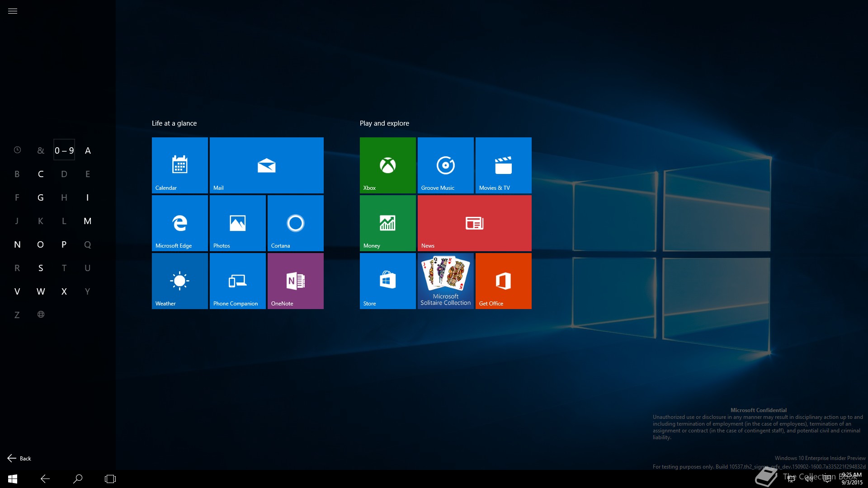The height and width of the screenshot is (488, 868).
Task: Open the volume control in tray
Action: coord(809,479)
